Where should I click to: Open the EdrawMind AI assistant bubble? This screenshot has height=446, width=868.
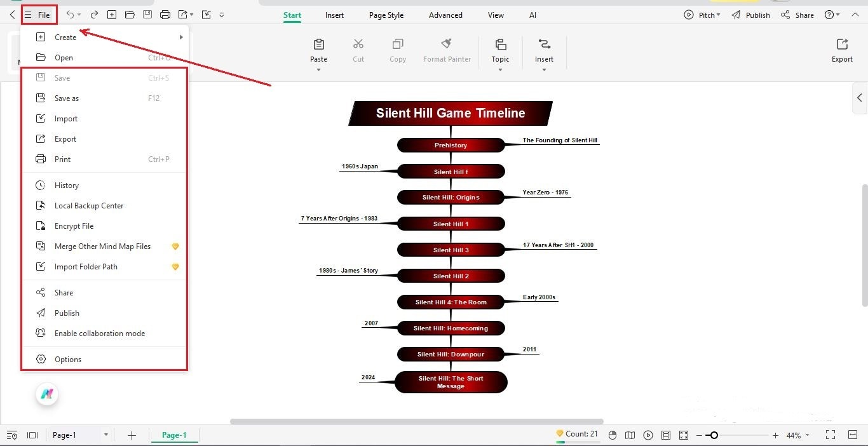[46, 394]
